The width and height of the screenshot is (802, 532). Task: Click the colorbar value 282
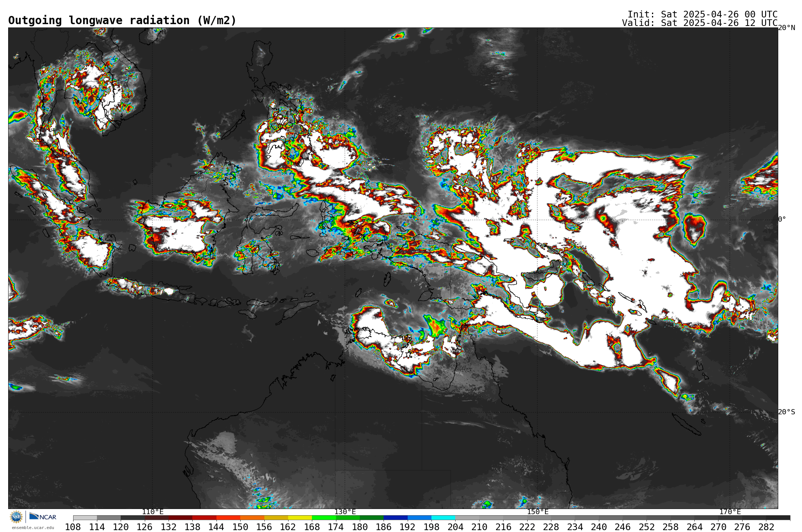pyautogui.click(x=766, y=527)
